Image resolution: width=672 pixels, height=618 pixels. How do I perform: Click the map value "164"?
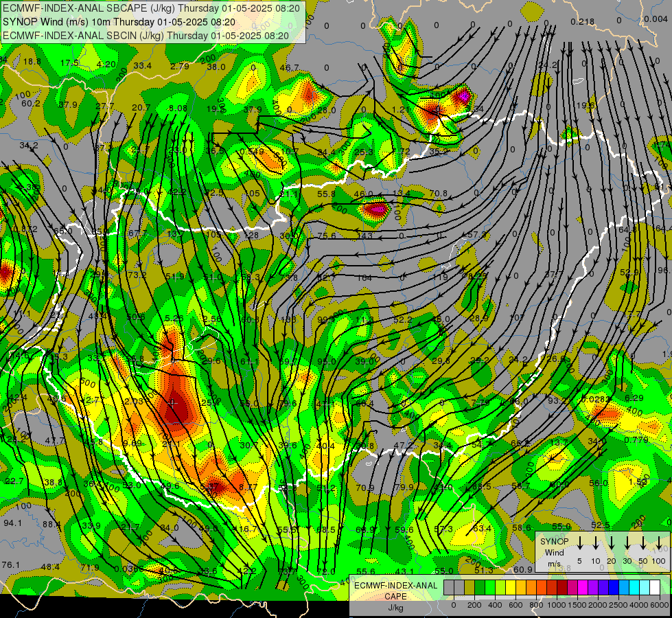[364, 277]
